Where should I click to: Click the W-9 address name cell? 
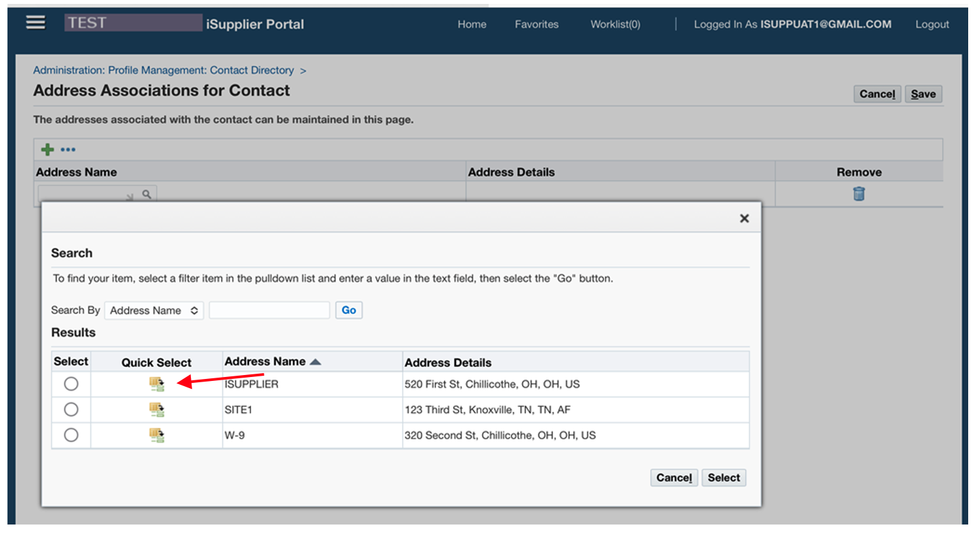point(234,435)
